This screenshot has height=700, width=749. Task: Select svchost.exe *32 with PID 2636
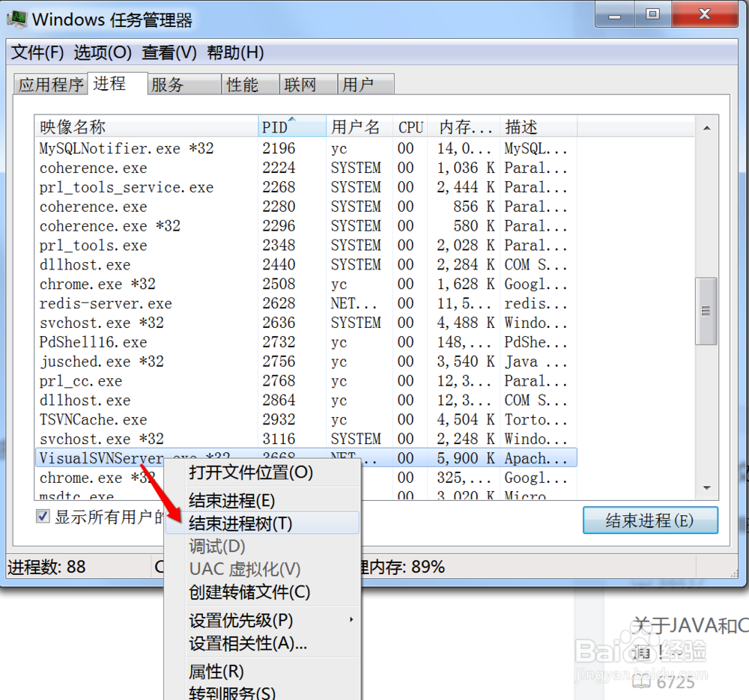306,323
